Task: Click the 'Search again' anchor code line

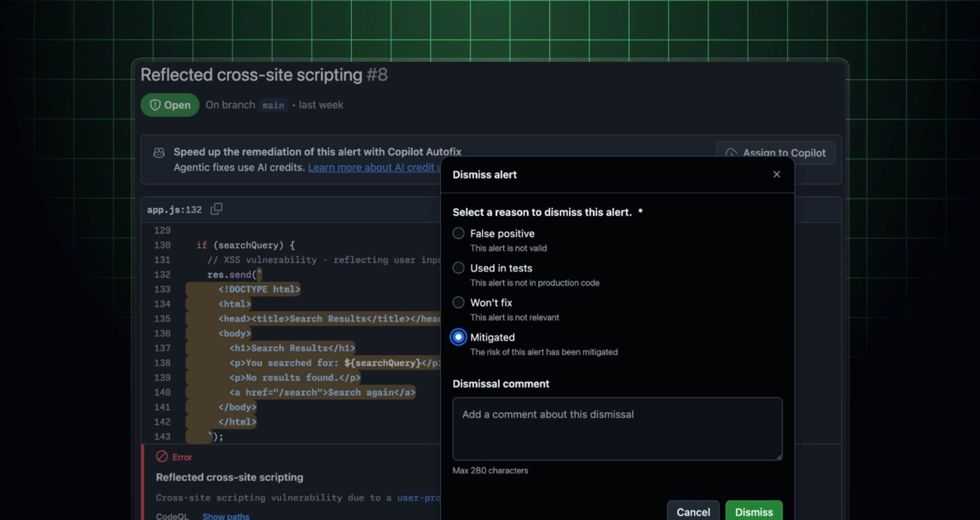Action: 322,392
